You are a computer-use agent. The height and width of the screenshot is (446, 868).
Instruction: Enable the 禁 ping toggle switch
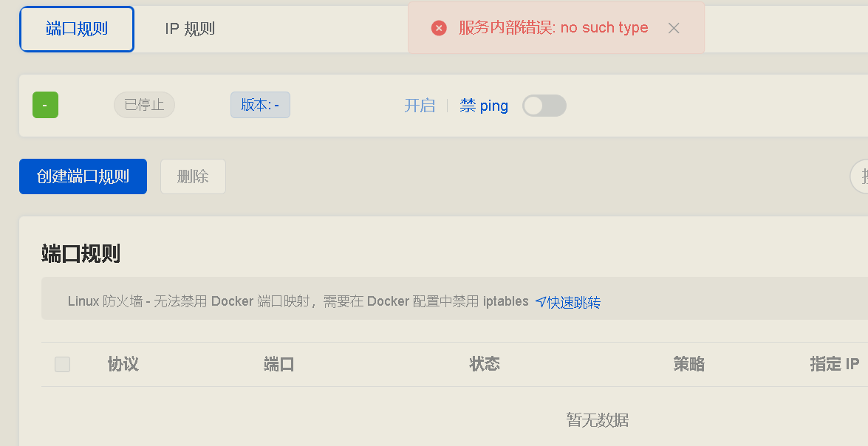544,106
